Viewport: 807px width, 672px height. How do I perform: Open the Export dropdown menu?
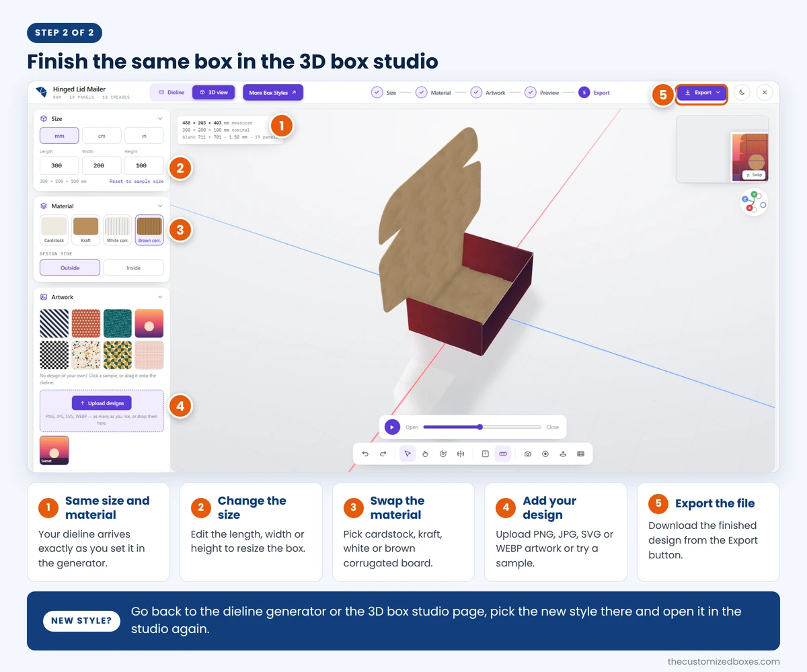click(702, 93)
